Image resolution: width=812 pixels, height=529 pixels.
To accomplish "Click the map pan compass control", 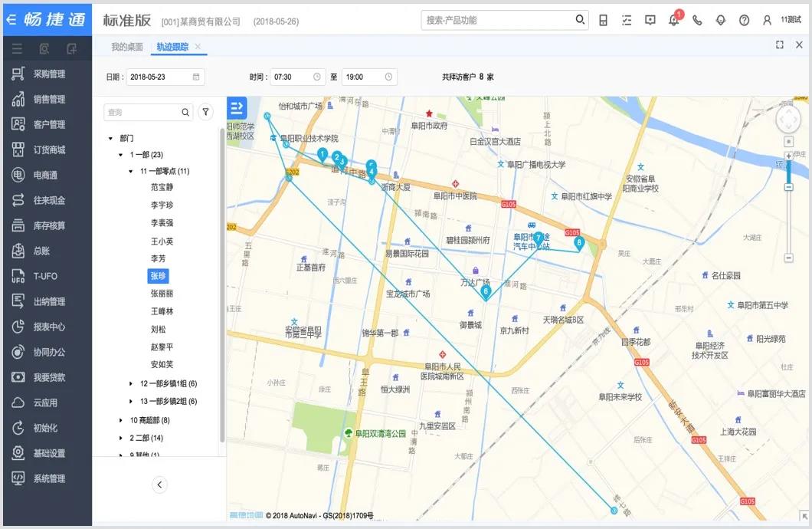I will (788, 120).
